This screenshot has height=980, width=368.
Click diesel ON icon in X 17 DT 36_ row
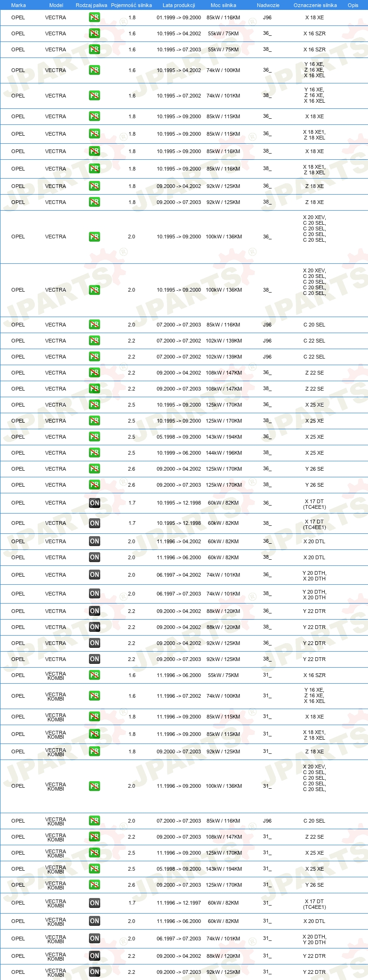click(95, 503)
